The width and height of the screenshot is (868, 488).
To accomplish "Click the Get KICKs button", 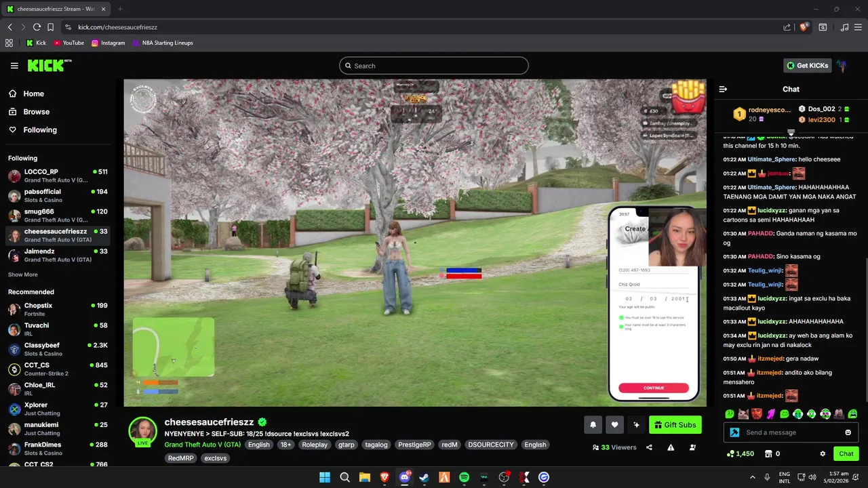I will tap(807, 66).
